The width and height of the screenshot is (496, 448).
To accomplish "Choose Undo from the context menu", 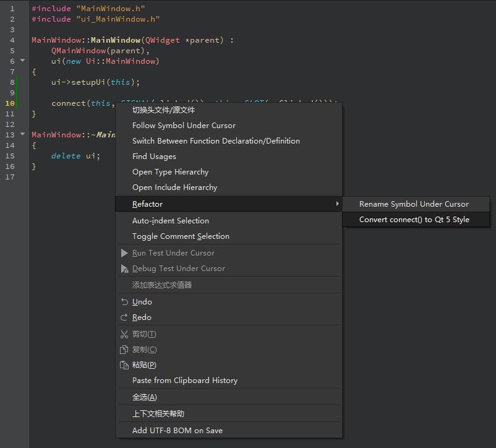I will (x=229, y=302).
